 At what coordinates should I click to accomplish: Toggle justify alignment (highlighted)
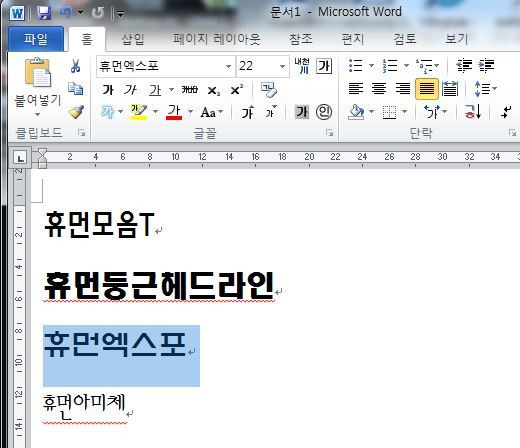tap(427, 89)
